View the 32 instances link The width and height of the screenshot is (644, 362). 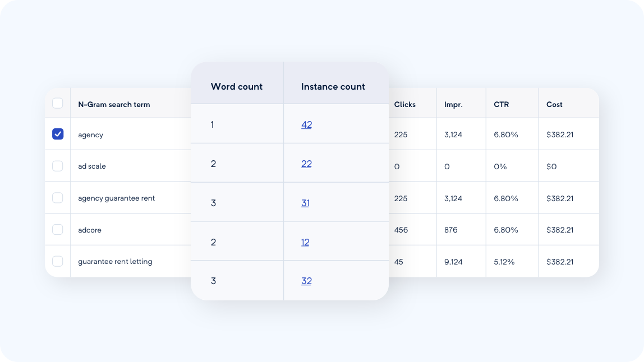pyautogui.click(x=306, y=281)
